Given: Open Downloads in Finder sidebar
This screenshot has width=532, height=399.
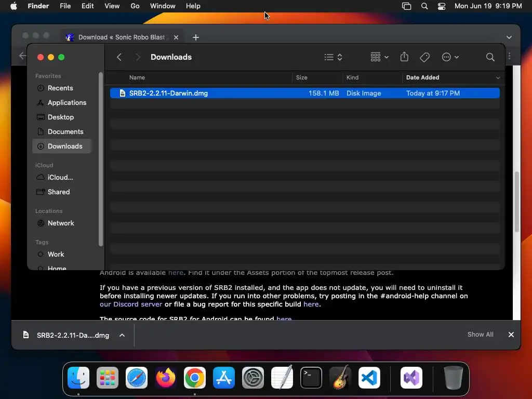Looking at the screenshot, I should coord(62,146).
